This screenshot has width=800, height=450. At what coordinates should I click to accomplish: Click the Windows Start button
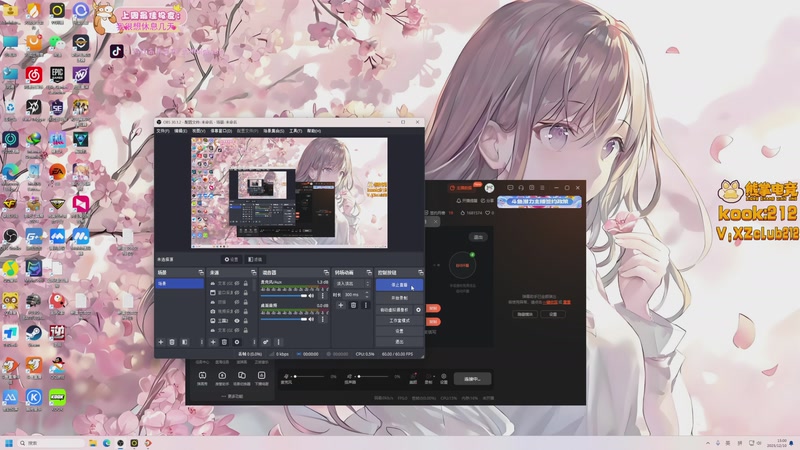pos(9,443)
